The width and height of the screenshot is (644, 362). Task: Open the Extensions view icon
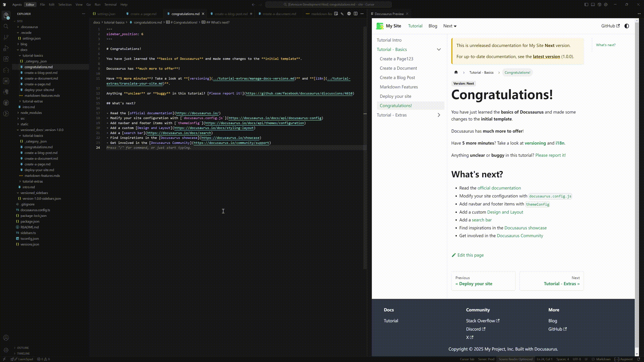(x=6, y=59)
